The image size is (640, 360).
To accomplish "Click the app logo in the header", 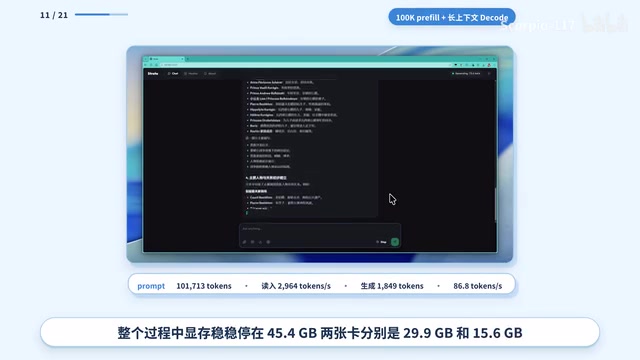I will click(x=153, y=73).
